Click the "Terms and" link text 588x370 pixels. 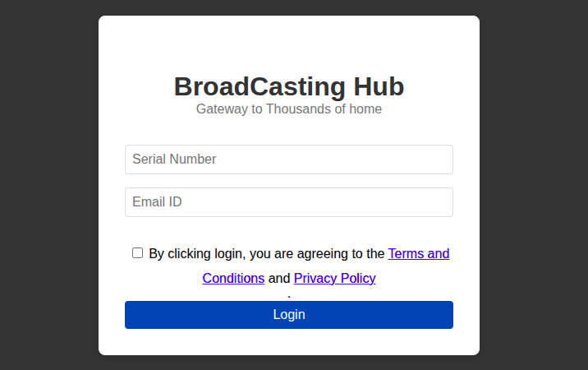click(x=419, y=253)
